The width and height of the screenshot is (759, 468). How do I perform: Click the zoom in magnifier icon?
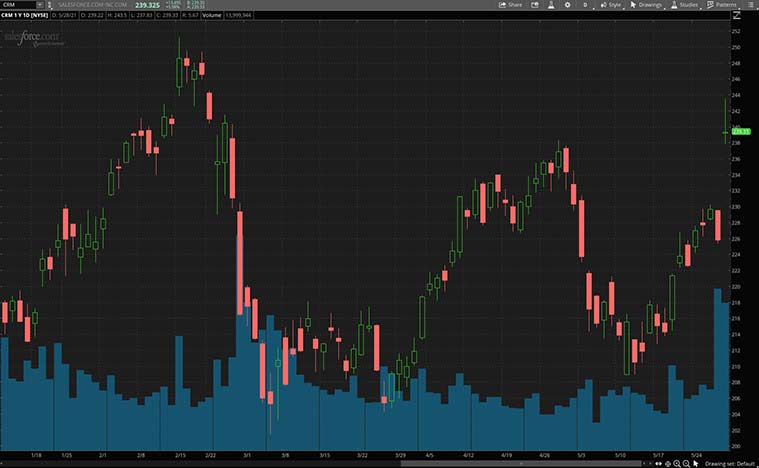tap(677, 464)
